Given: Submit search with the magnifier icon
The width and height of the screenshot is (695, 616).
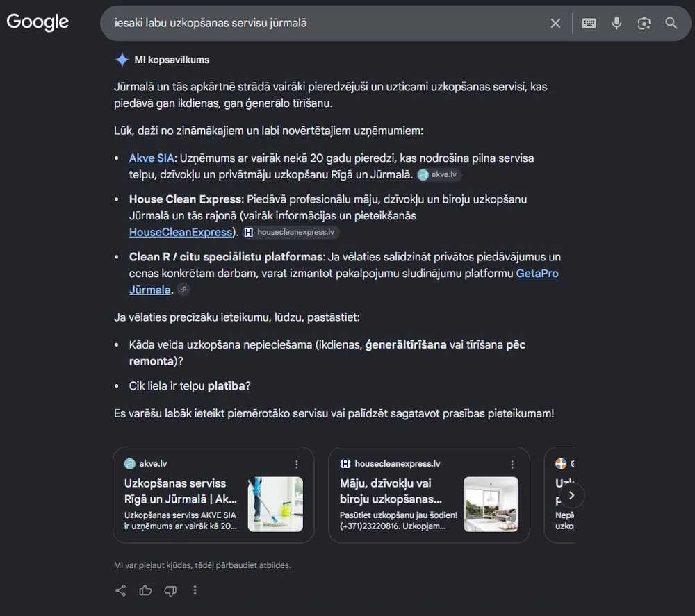Looking at the screenshot, I should coord(671,23).
